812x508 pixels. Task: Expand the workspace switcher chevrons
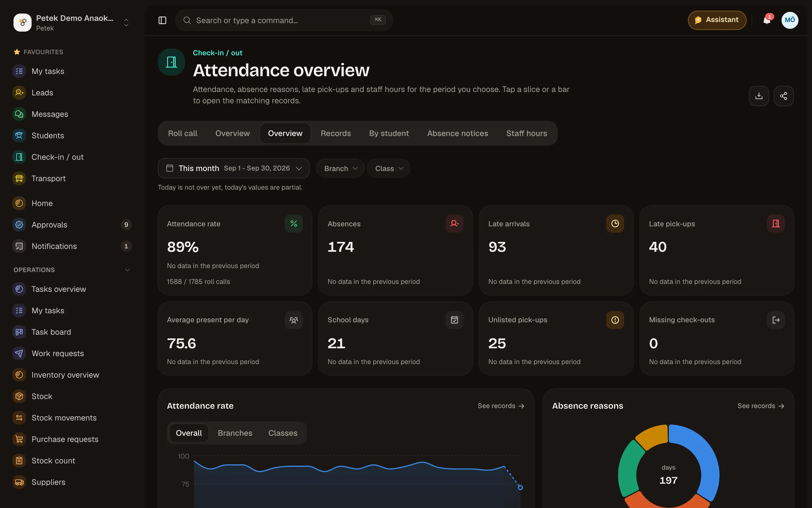click(126, 23)
